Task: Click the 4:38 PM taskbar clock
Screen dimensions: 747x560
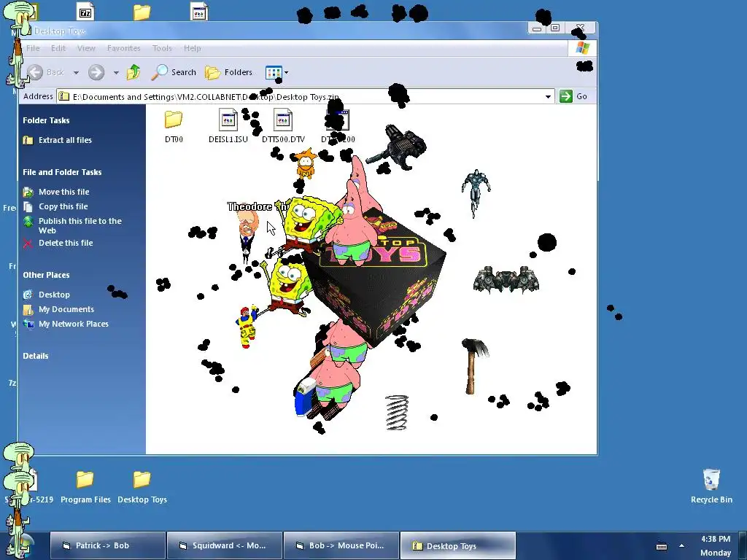Action: (x=716, y=539)
